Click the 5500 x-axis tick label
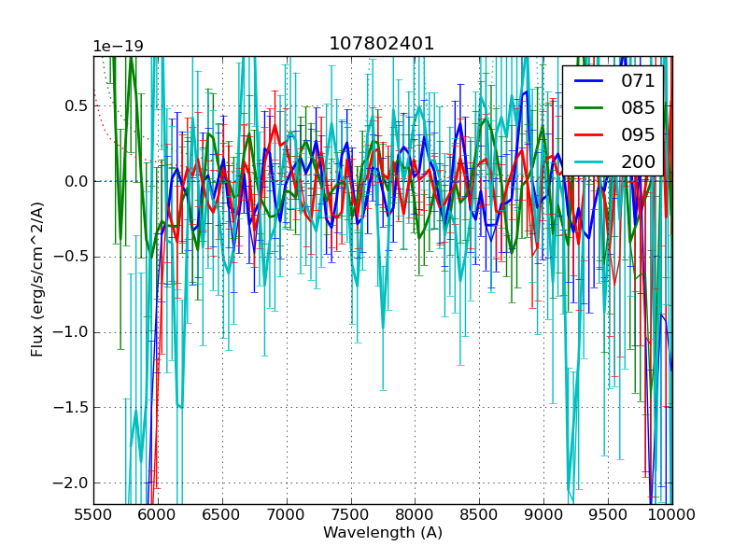The width and height of the screenshot is (747, 560). tap(93, 514)
